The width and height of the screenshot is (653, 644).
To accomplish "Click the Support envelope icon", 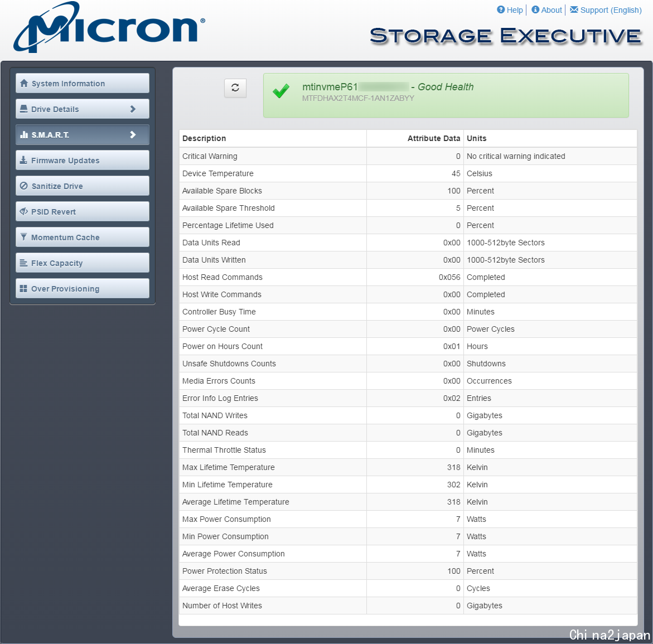I will pyautogui.click(x=574, y=9).
